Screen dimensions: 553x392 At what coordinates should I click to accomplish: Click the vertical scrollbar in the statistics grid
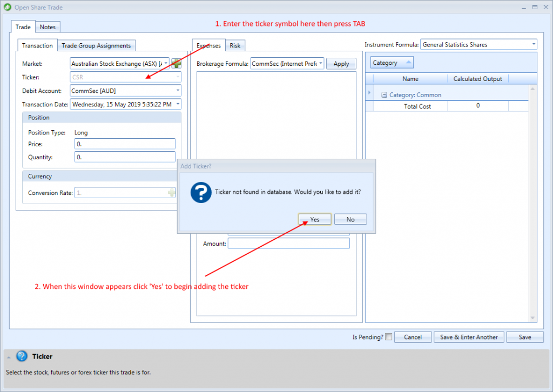click(x=532, y=203)
